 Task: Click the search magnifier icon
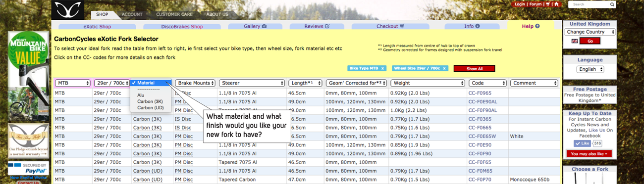[x=612, y=4]
